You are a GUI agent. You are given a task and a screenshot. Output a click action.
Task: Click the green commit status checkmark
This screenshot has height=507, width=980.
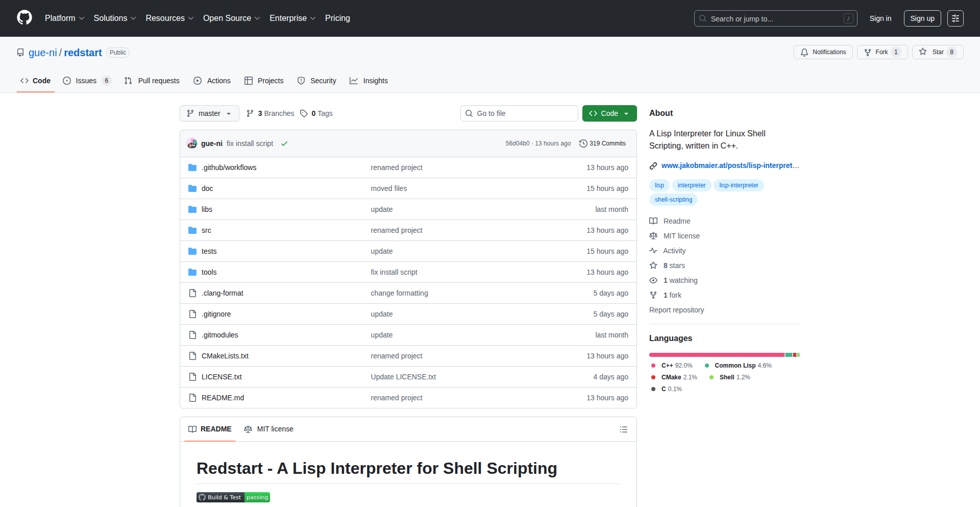click(x=284, y=143)
